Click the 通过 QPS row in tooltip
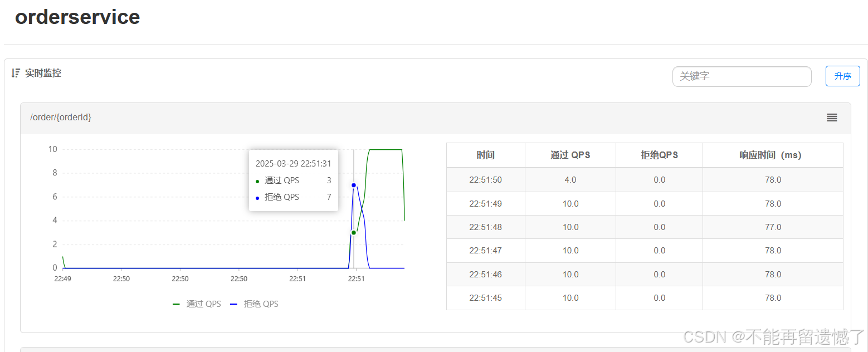Viewport: 868px width, 352px height. coord(293,180)
